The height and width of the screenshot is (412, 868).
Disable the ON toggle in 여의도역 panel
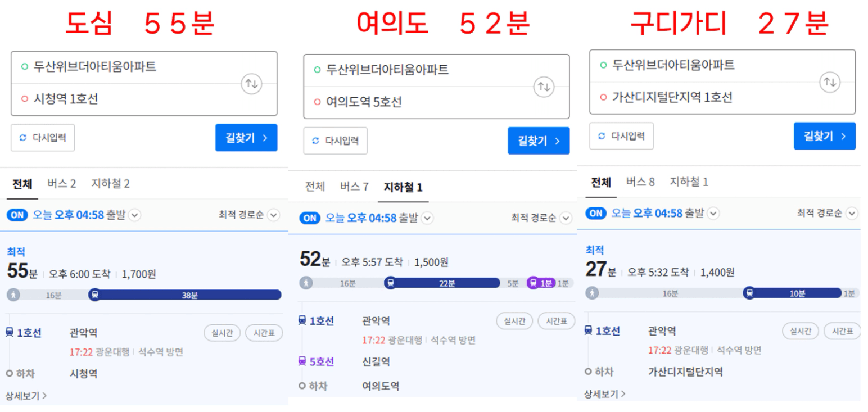310,218
